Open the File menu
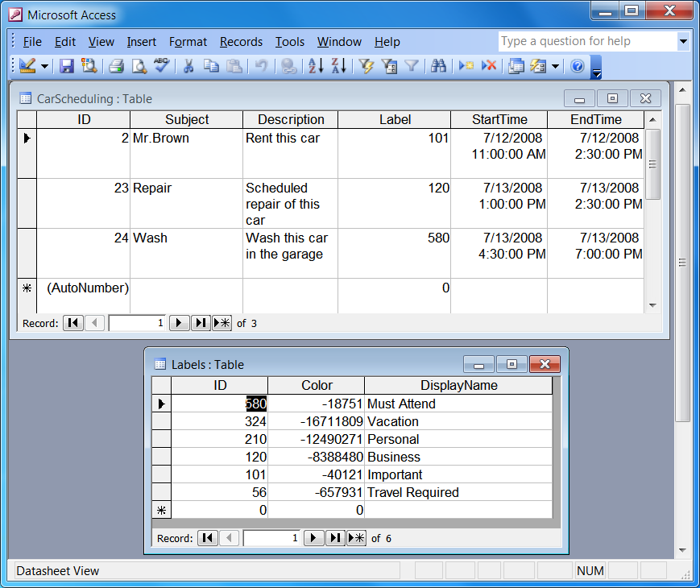The height and width of the screenshot is (588, 700). point(32,42)
